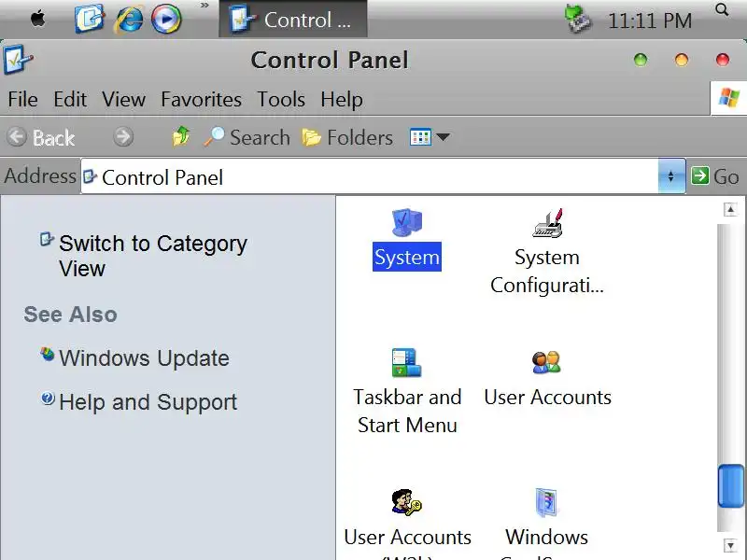Click the green zoom window button
The image size is (747, 560).
[x=641, y=60]
